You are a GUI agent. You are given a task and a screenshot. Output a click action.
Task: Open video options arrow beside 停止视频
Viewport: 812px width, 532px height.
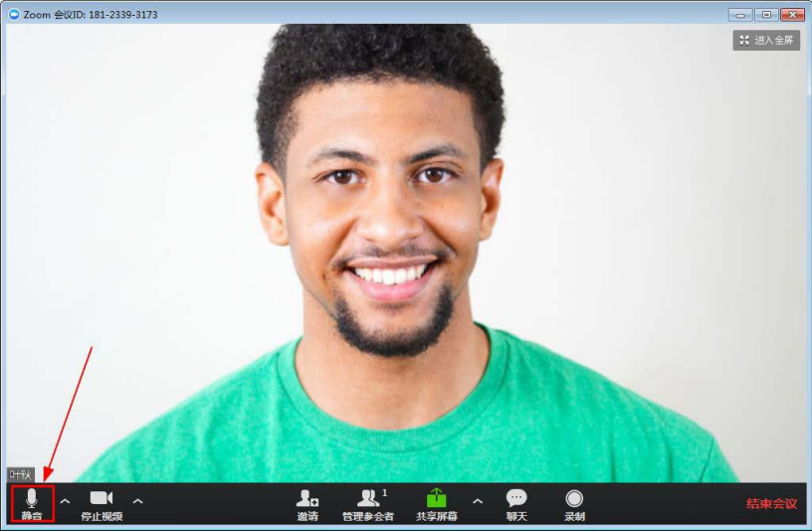(x=137, y=501)
